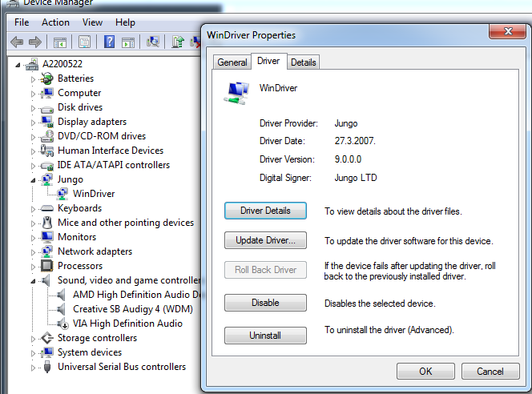Select the Computer label
The height and width of the screenshot is (394, 532).
(x=79, y=93)
